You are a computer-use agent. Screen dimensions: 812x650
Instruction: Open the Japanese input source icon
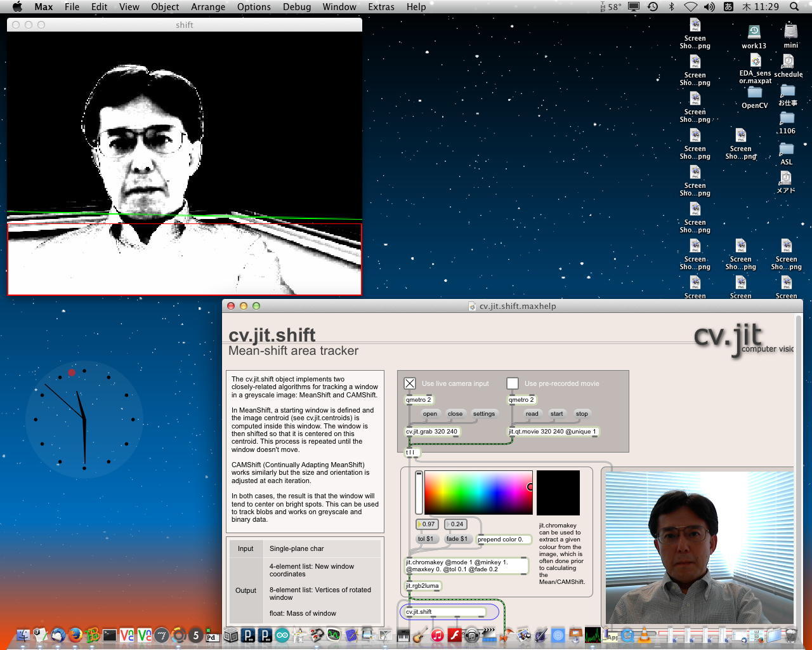click(x=728, y=7)
